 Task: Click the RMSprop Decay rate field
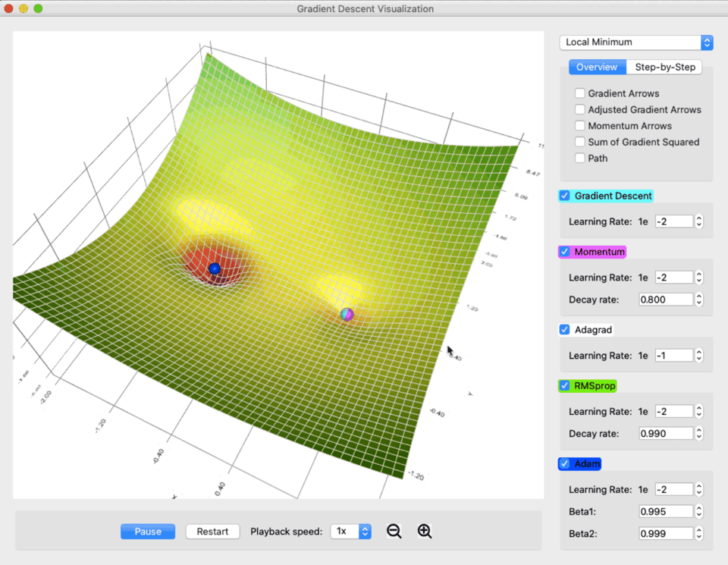(665, 434)
